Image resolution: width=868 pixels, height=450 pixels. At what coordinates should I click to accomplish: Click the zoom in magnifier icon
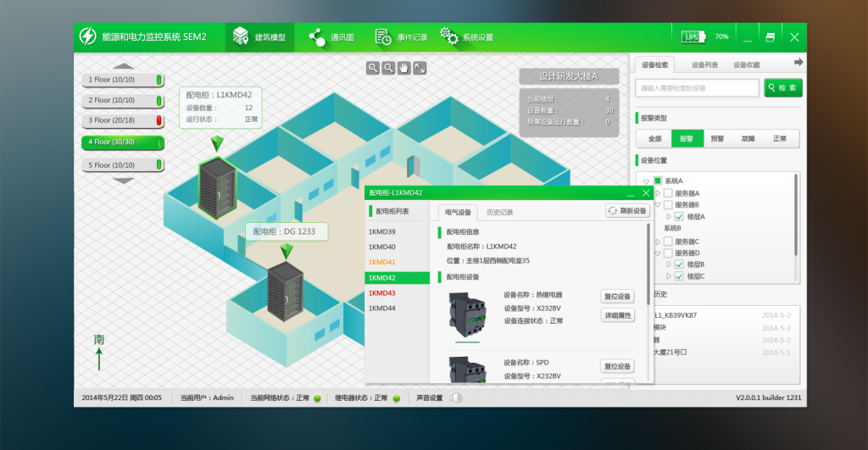click(x=373, y=68)
